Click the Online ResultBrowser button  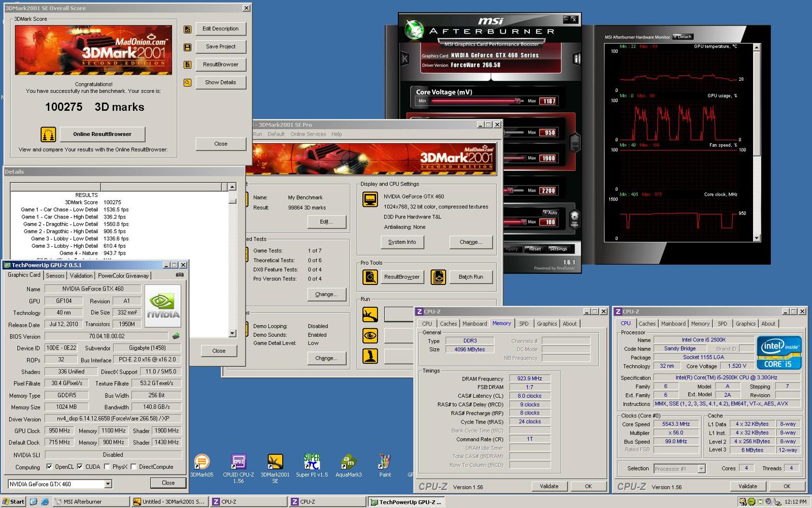(x=103, y=134)
